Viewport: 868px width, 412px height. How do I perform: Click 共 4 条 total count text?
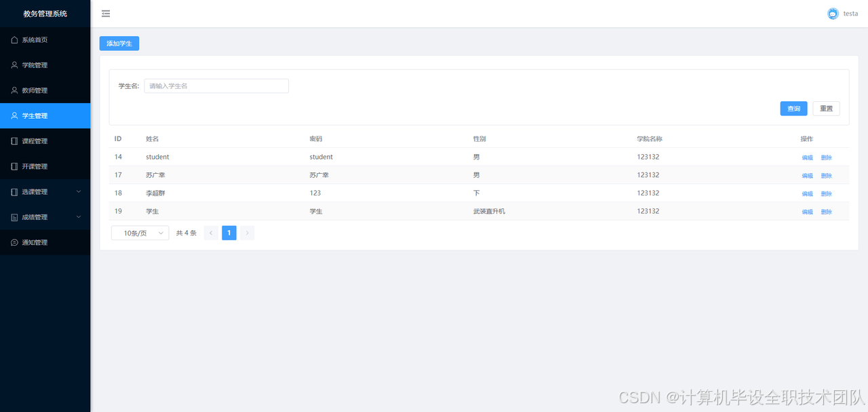[x=186, y=233]
